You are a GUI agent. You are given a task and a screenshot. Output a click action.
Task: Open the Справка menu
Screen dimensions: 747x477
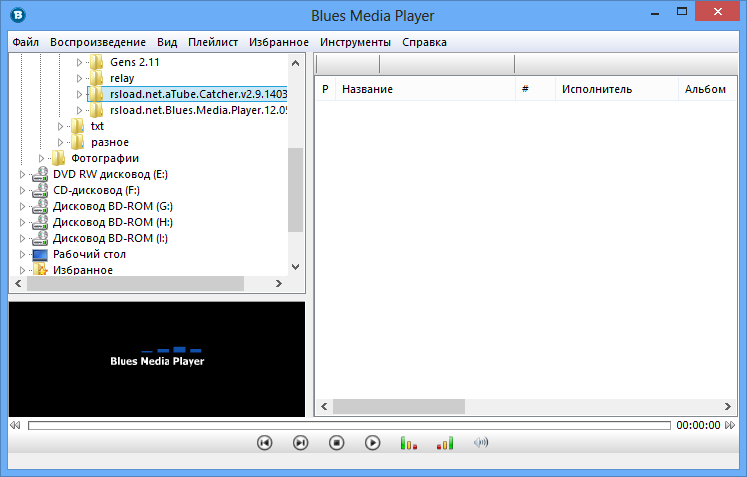coord(424,42)
